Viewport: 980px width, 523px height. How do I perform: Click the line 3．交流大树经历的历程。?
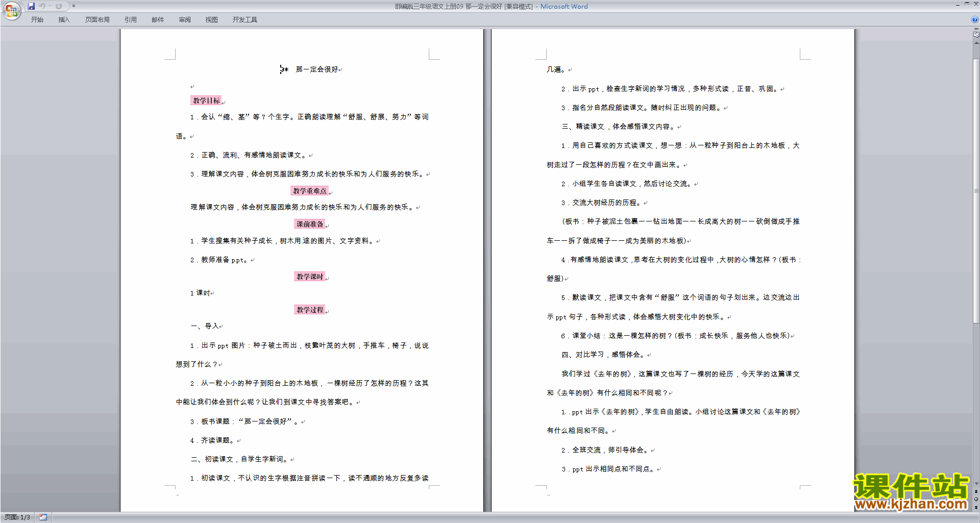tap(602, 203)
